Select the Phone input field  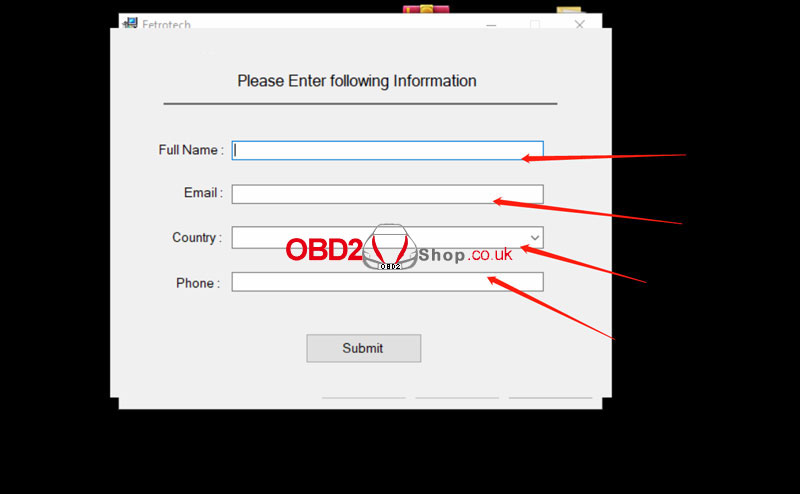click(388, 282)
